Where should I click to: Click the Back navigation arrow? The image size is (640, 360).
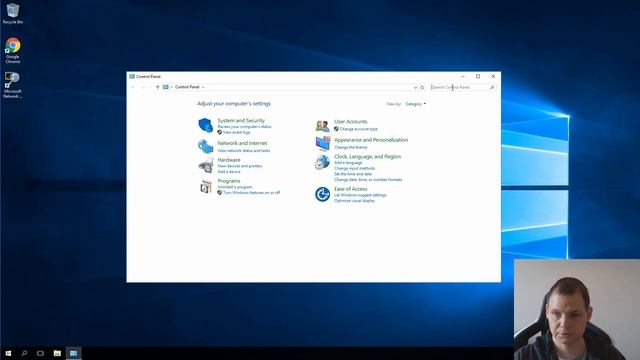(x=133, y=87)
